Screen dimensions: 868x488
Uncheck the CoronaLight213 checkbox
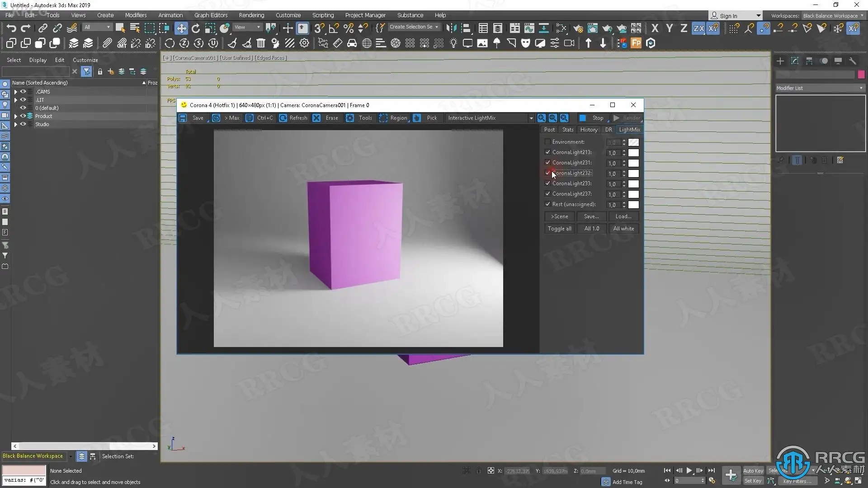(x=547, y=152)
